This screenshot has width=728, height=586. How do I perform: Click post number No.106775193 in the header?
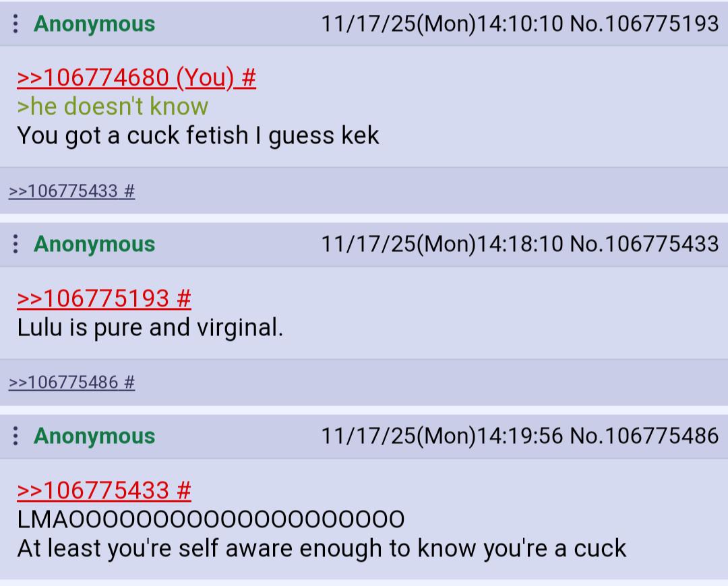point(644,24)
